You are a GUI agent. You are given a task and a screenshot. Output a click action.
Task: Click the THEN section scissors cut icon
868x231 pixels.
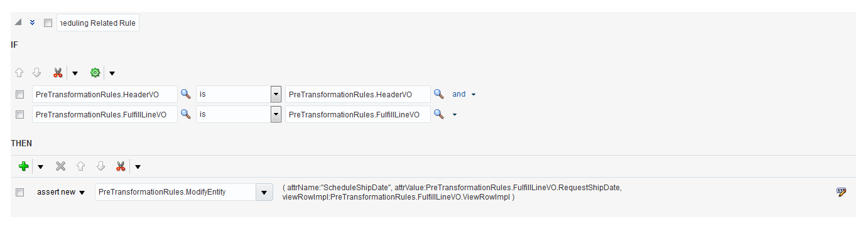tap(121, 166)
